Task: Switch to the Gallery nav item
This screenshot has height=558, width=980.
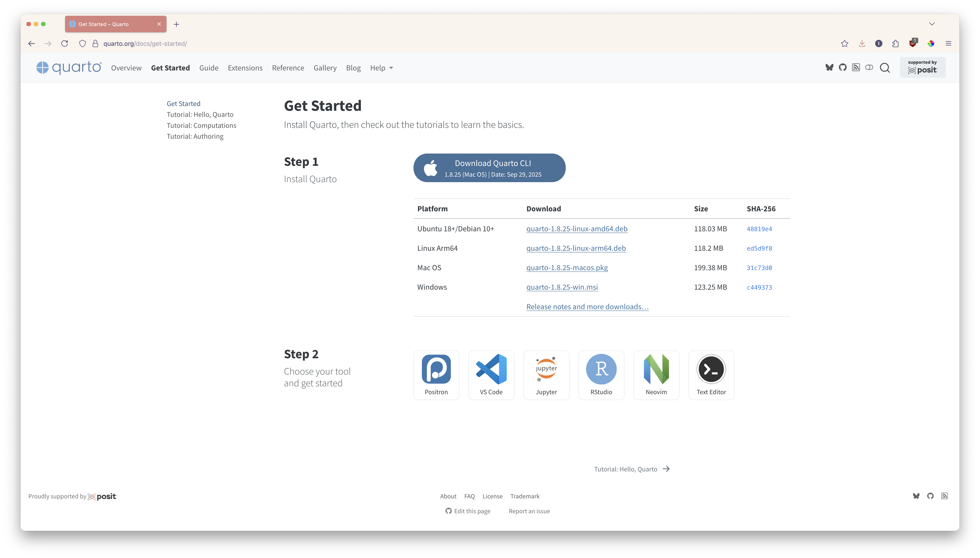Action: coord(325,68)
